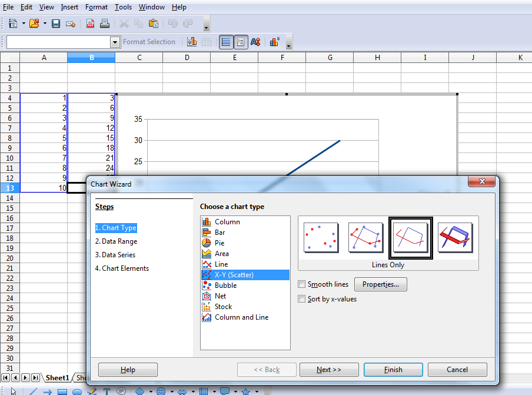Choose Pie chart type from list
This screenshot has height=395, width=532.
[x=220, y=243]
